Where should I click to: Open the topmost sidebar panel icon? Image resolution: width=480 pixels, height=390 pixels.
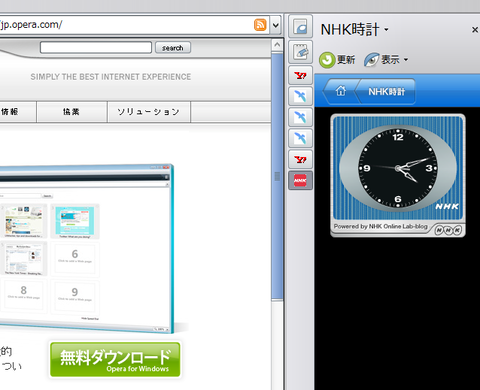coord(300,26)
